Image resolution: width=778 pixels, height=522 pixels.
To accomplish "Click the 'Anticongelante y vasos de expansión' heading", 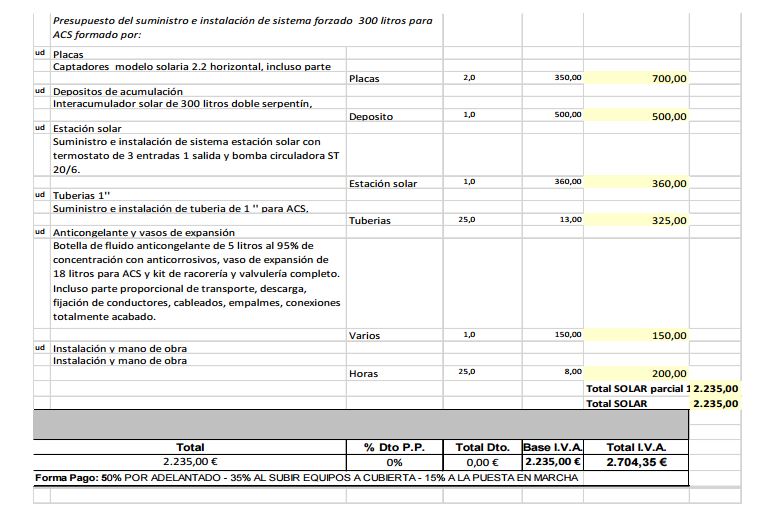I will (144, 232).
